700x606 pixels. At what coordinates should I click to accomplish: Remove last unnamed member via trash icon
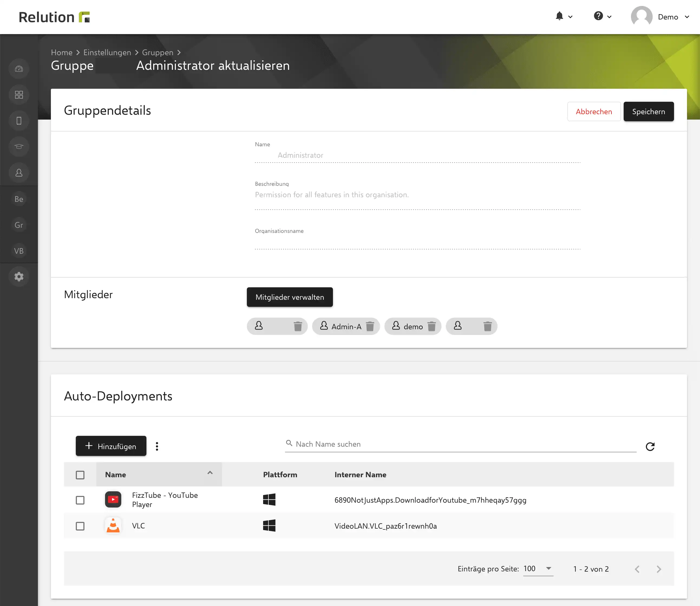488,326
